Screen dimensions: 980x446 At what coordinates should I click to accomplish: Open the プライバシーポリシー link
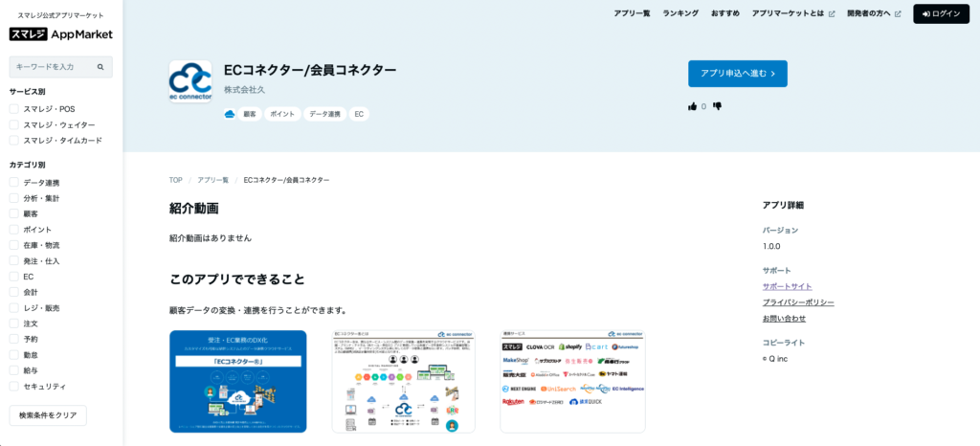pos(798,302)
